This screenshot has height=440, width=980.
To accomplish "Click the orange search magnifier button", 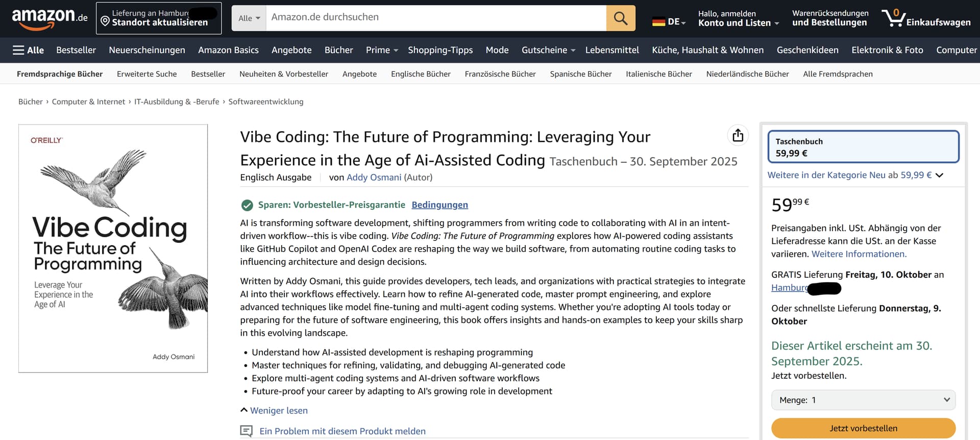I will (621, 18).
